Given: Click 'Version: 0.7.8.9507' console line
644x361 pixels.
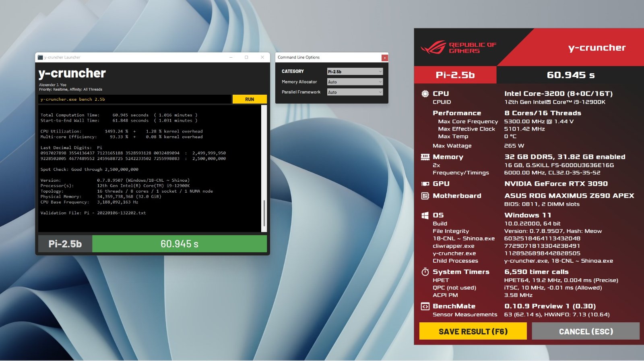Looking at the screenshot, I should (x=115, y=180).
